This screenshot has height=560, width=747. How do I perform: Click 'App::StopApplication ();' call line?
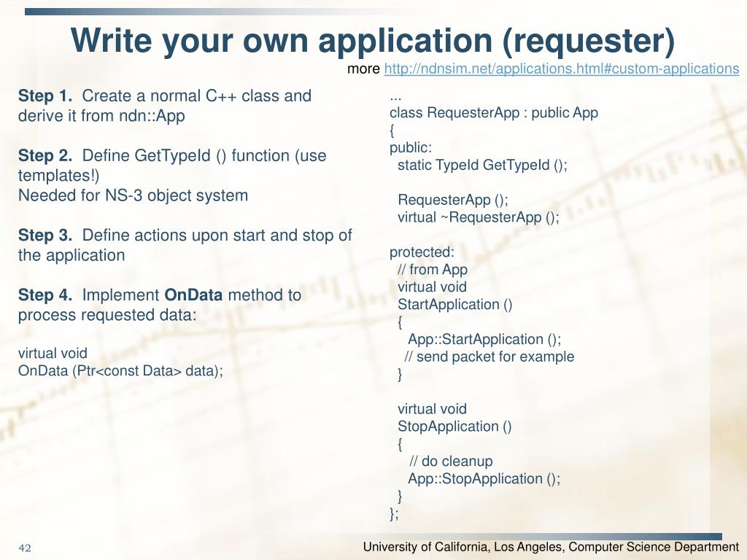tap(484, 479)
